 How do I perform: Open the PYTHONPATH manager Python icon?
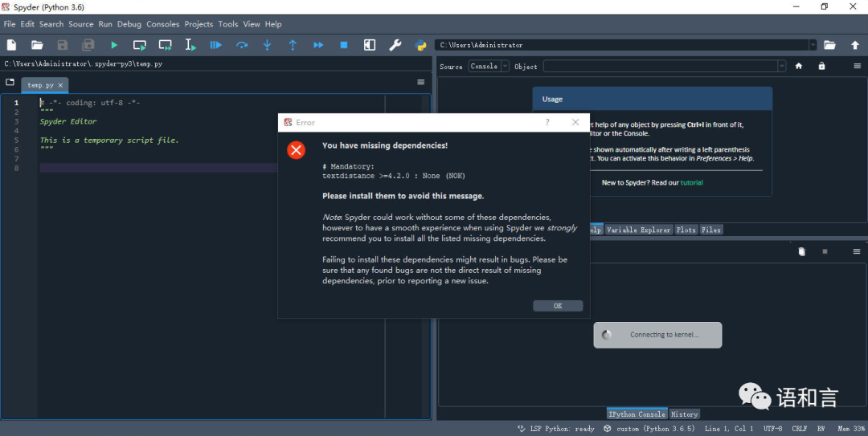pyautogui.click(x=420, y=45)
